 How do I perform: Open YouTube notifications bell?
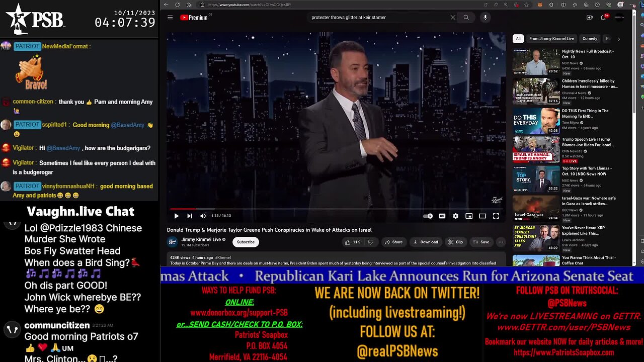(x=603, y=17)
